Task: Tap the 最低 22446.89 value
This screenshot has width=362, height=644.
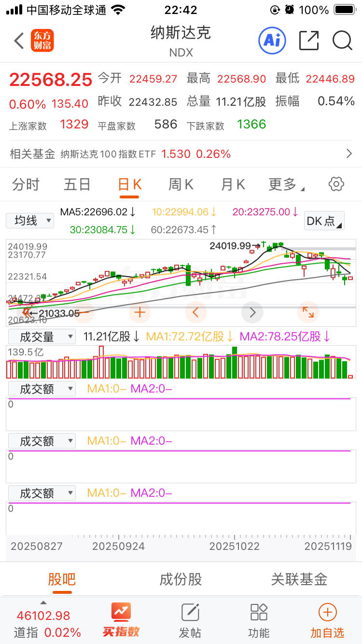Action: pos(330,79)
